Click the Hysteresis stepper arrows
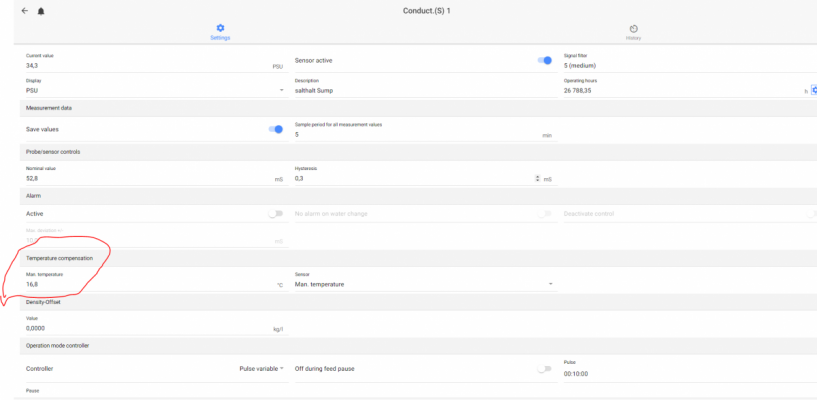Viewport: 817px width, 400px height. tap(538, 179)
